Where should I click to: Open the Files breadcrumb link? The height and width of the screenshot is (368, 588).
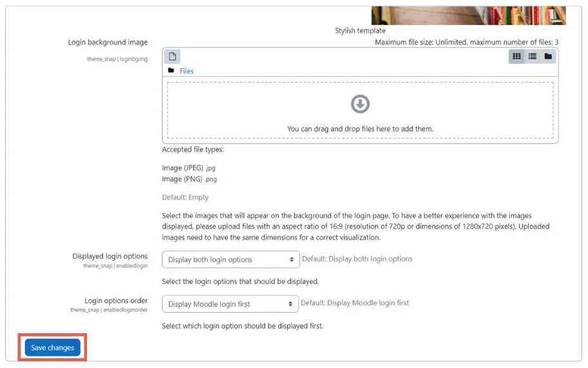pos(186,71)
